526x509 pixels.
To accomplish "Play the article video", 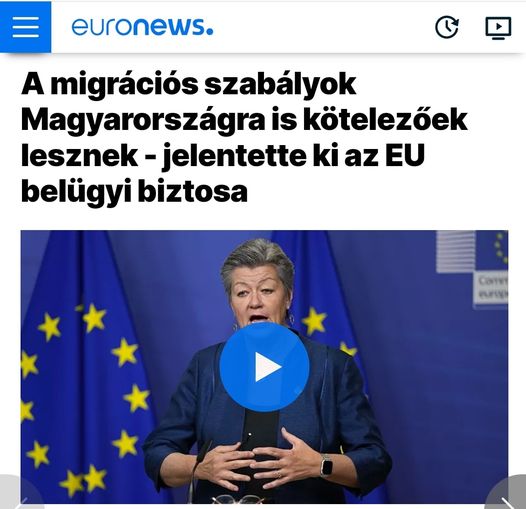I will tap(264, 367).
